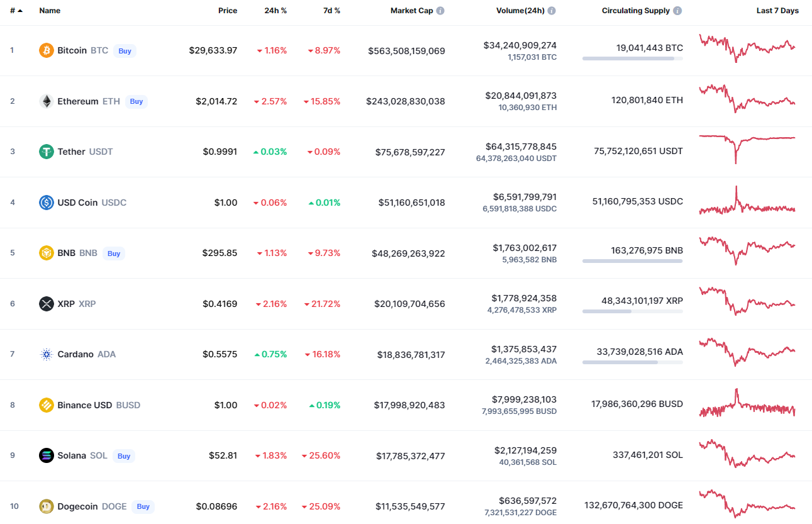Sort table by 7d % column header
Screen dimensions: 812x524
(x=330, y=11)
